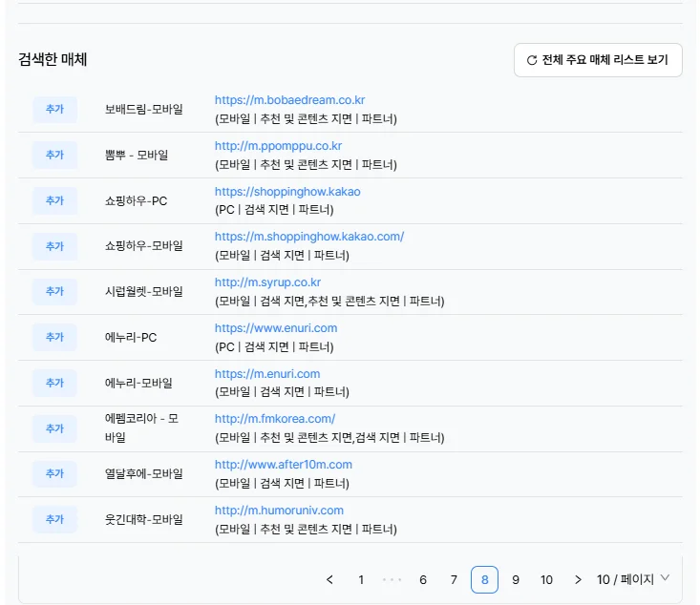Click refresh icon in full media list button
This screenshot has width=700, height=605.
pos(531,60)
